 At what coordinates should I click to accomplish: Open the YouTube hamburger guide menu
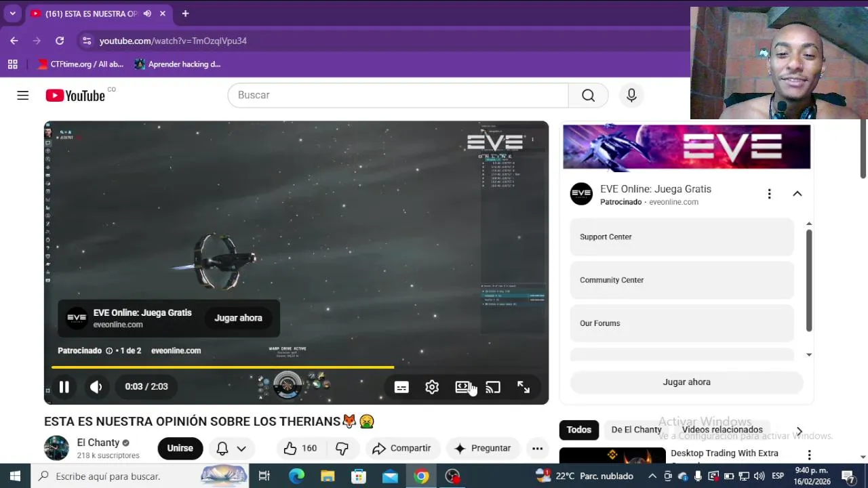23,96
